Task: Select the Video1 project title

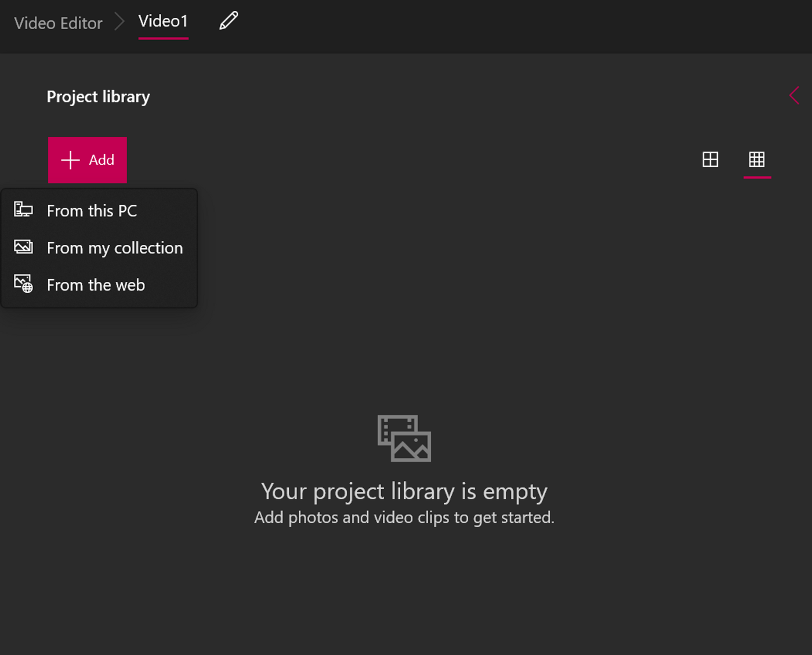Action: click(163, 21)
